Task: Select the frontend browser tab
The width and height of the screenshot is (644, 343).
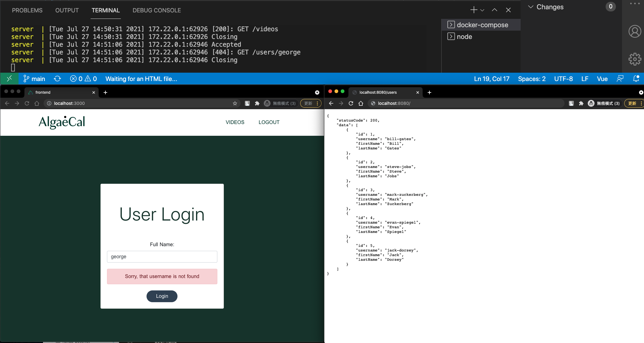Action: pos(61,92)
